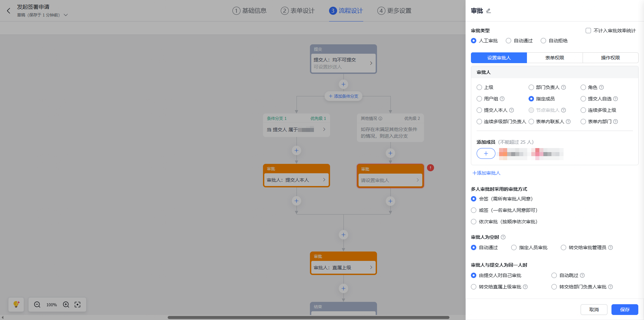This screenshot has height=320, width=644.
Task: Select 自动通过 approval type
Action: 508,41
